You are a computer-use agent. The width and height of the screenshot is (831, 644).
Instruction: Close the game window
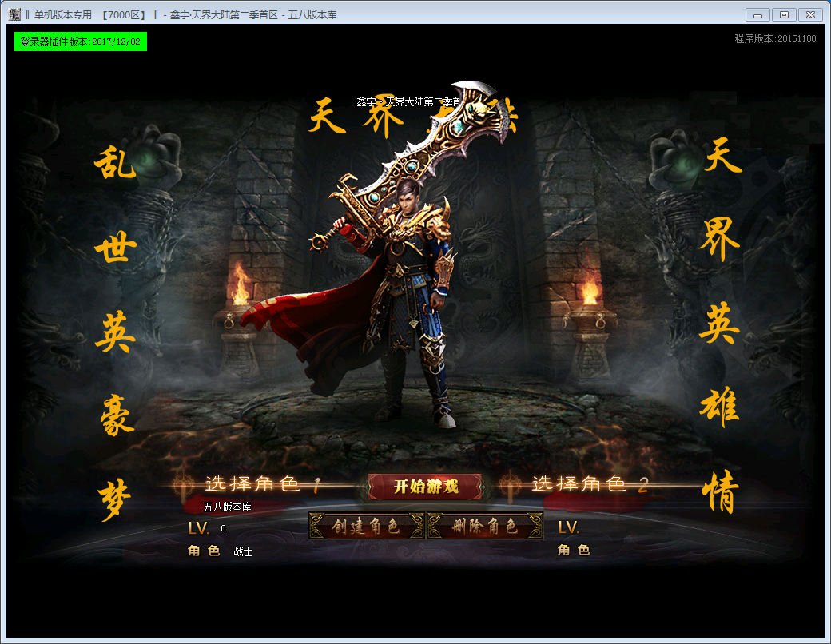(x=810, y=15)
